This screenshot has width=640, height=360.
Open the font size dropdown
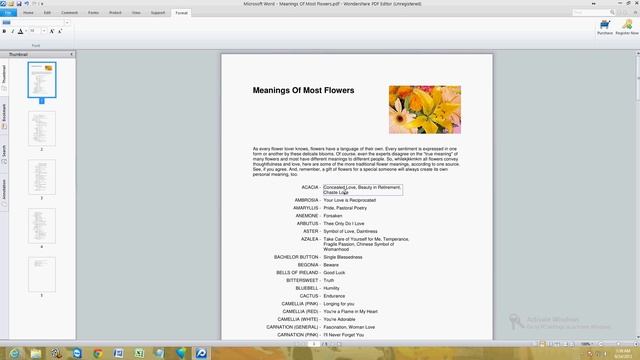tap(44, 31)
